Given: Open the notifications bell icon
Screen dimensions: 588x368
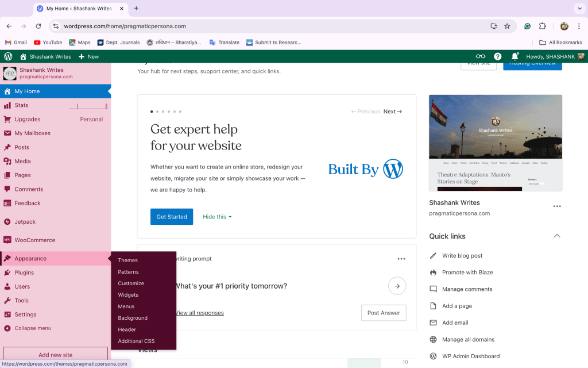Looking at the screenshot, I should 515,56.
